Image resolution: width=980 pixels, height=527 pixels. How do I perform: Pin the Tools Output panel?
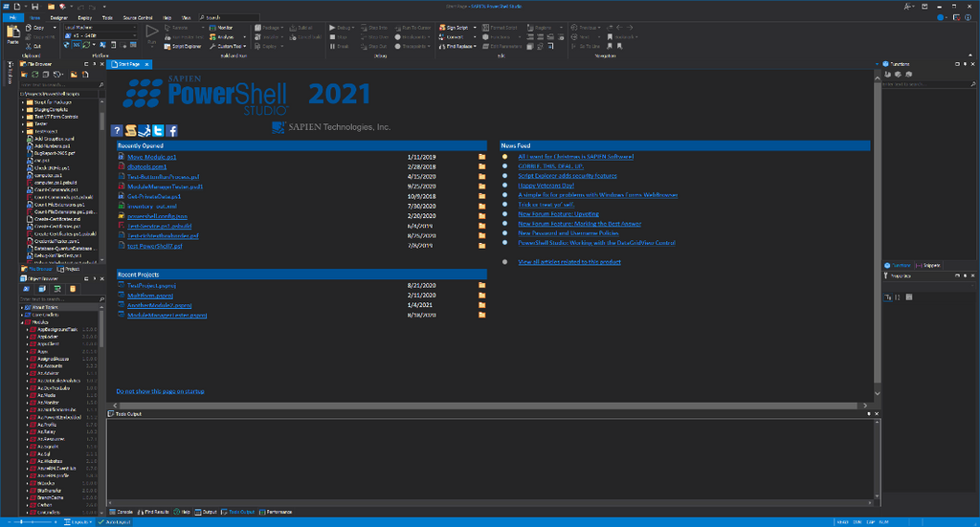pyautogui.click(x=869, y=414)
